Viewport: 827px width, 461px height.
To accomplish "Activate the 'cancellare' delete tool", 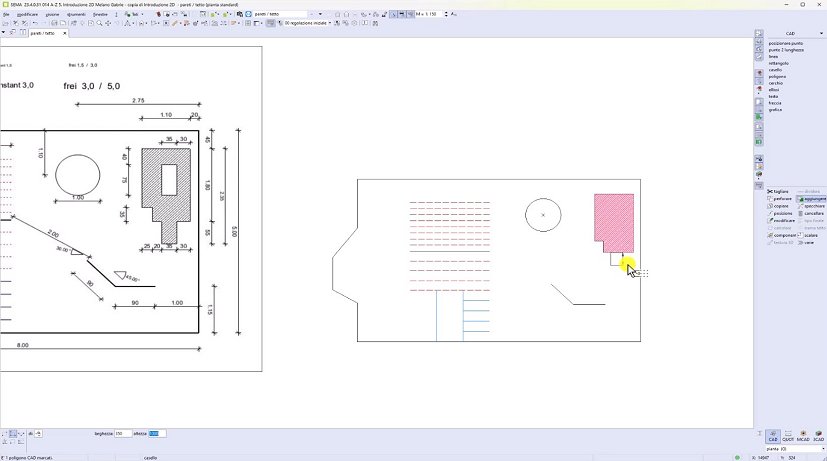I will pyautogui.click(x=813, y=213).
